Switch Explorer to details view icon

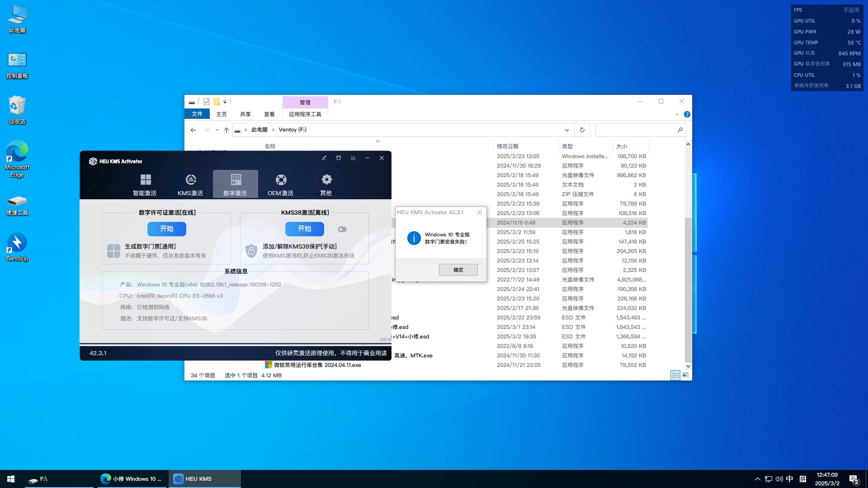[675, 375]
